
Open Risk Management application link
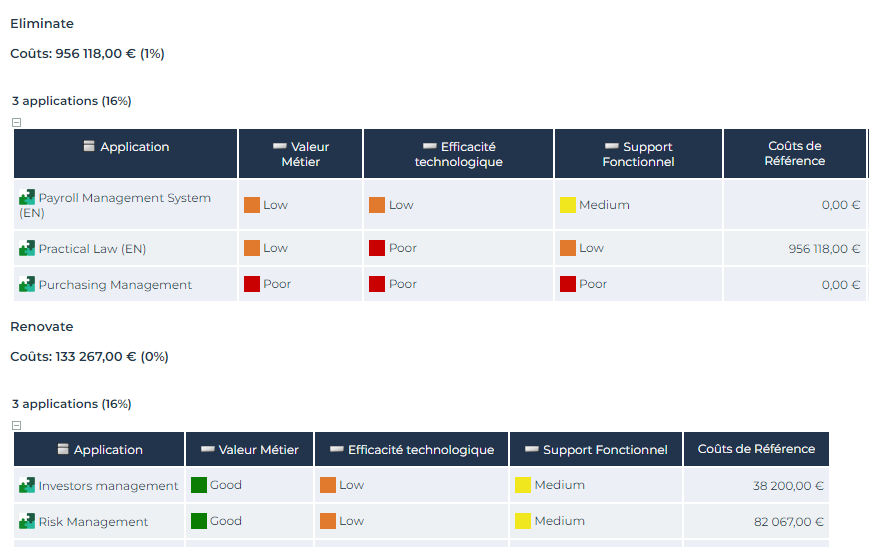click(93, 522)
